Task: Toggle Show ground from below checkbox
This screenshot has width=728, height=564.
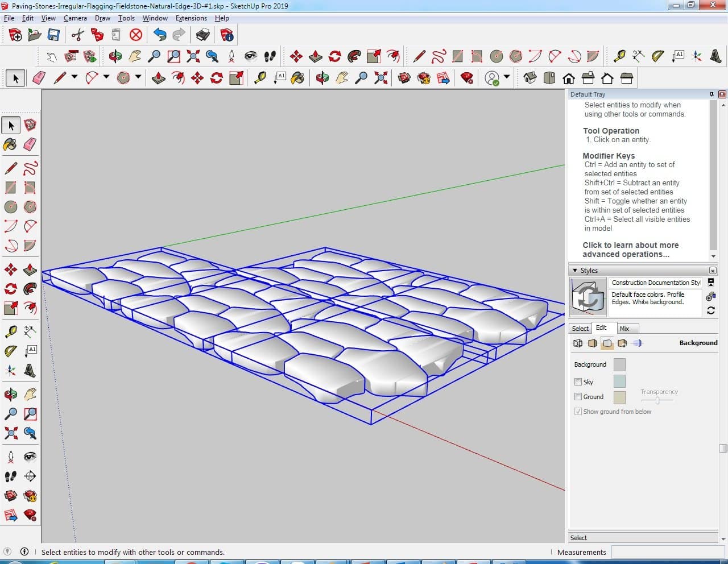Action: 578,412
